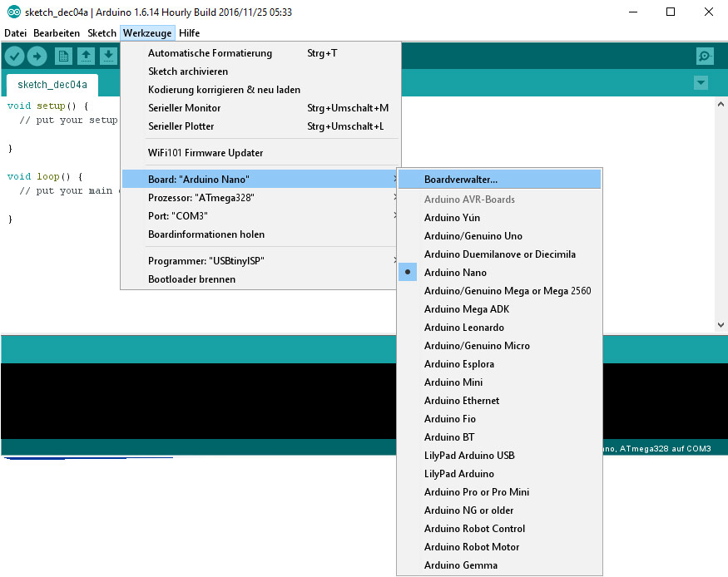Screen dimensions: 728x577
Task: Select LilyPad Arduino board
Action: [499, 474]
